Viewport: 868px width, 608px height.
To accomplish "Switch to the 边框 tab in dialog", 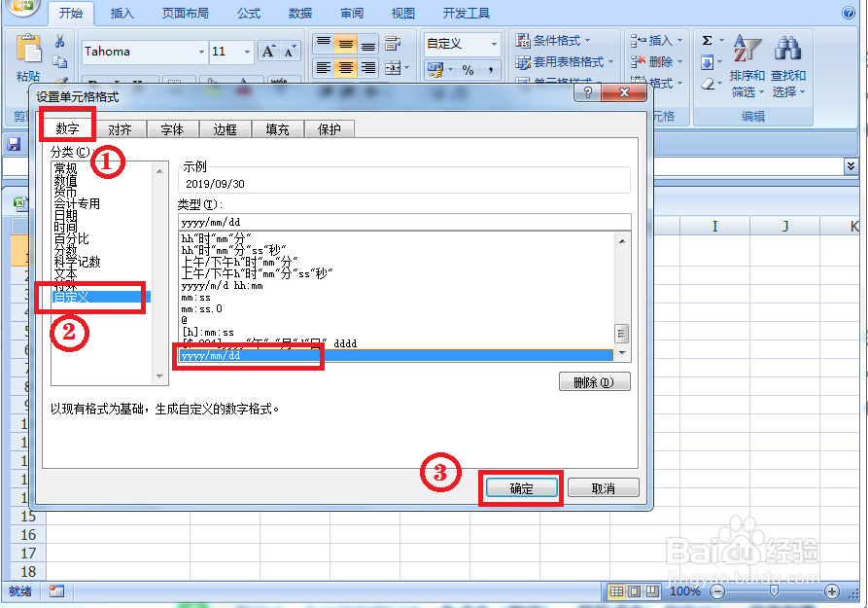I will [x=225, y=127].
